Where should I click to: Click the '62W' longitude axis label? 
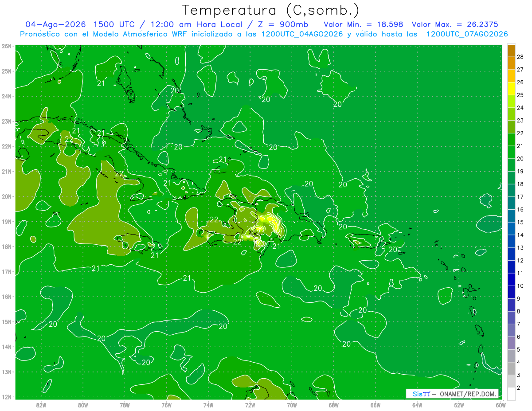pyautogui.click(x=459, y=405)
